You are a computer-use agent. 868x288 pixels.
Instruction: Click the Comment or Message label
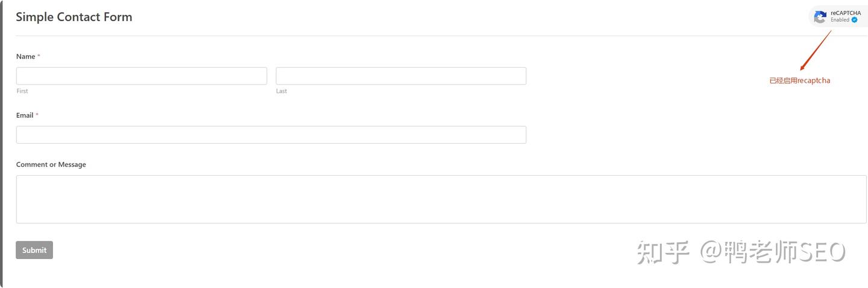[x=51, y=164]
